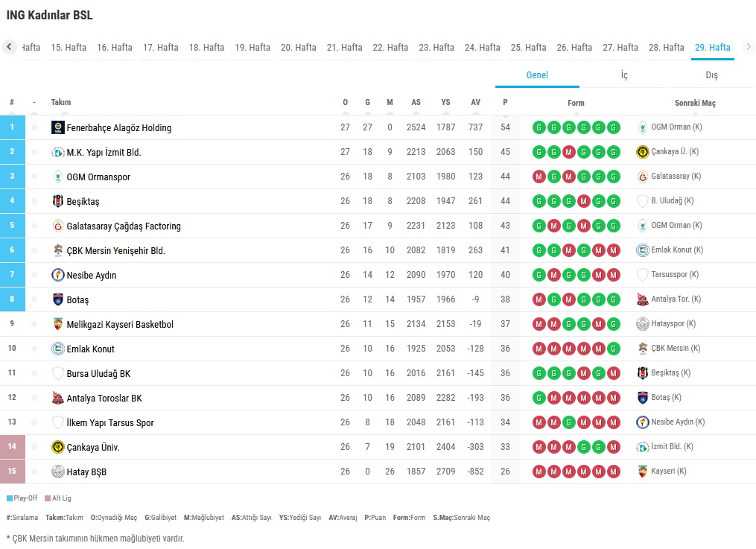Image resolution: width=756 pixels, height=549 pixels.
Task: Click the M.K. Yapı İzmit Bld. team logo
Action: coord(58,152)
